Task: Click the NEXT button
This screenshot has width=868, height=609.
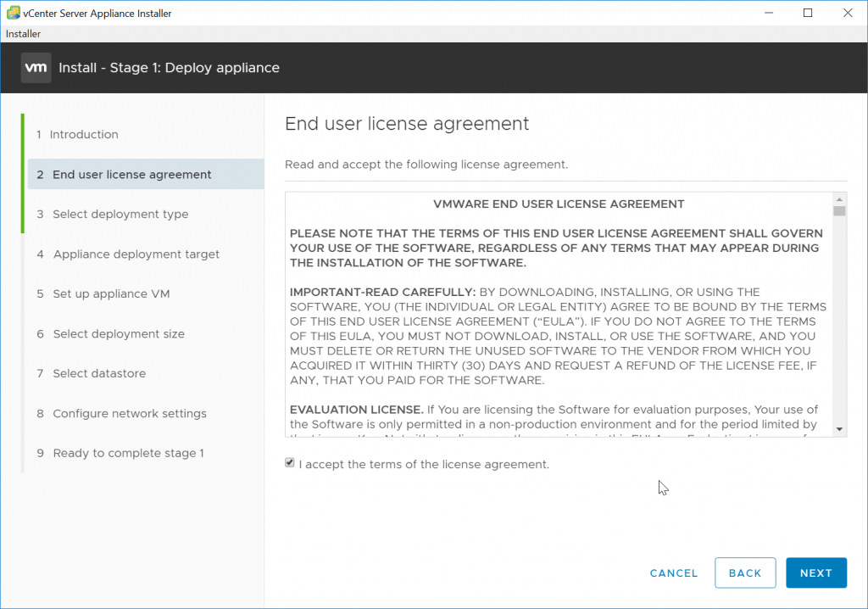Action: coord(816,573)
